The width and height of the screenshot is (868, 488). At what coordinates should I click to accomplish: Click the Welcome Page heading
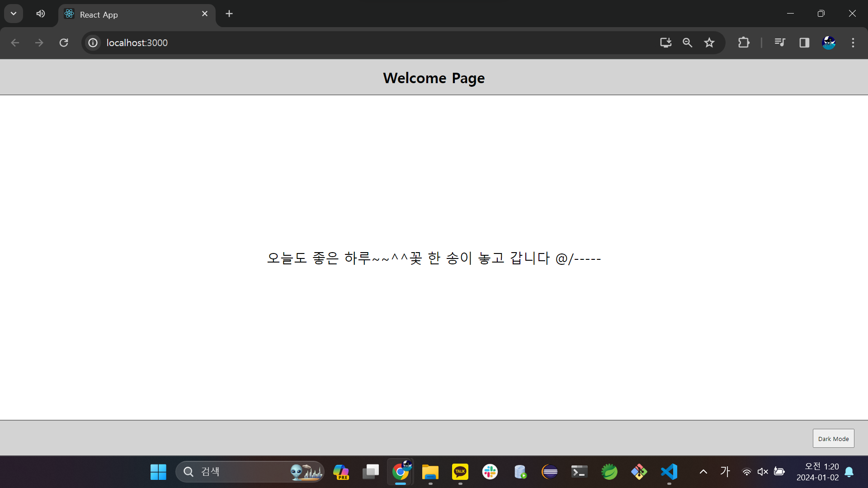[x=434, y=78]
